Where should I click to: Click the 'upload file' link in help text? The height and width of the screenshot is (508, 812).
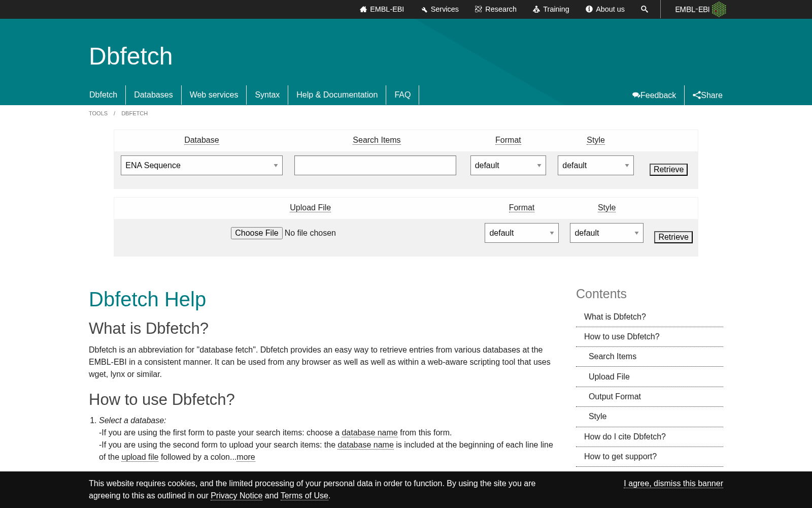coord(140,457)
